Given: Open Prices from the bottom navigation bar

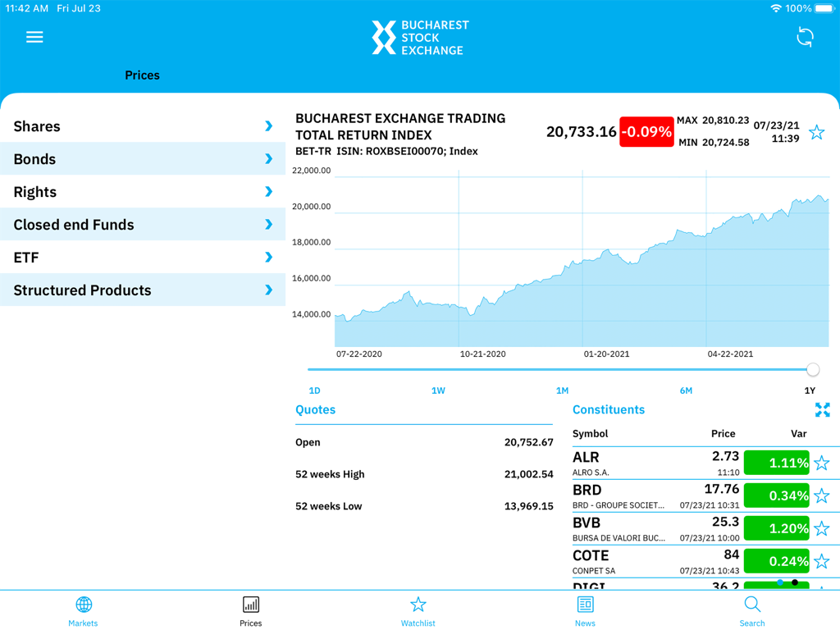Looking at the screenshot, I should tap(250, 610).
